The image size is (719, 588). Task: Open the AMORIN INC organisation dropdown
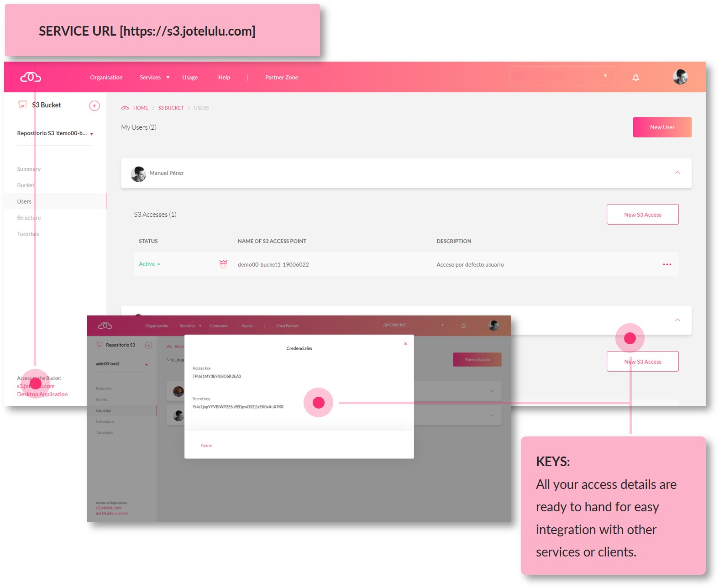pos(413,325)
